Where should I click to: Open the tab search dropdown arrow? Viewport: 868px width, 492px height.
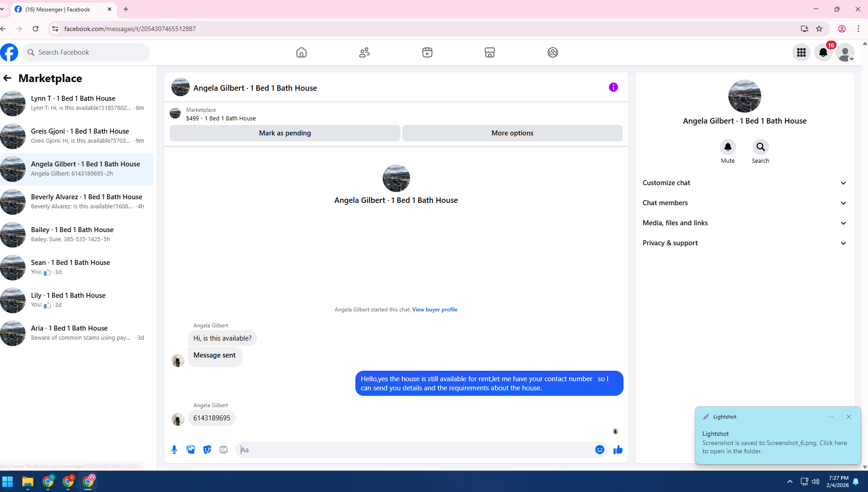coord(2,9)
